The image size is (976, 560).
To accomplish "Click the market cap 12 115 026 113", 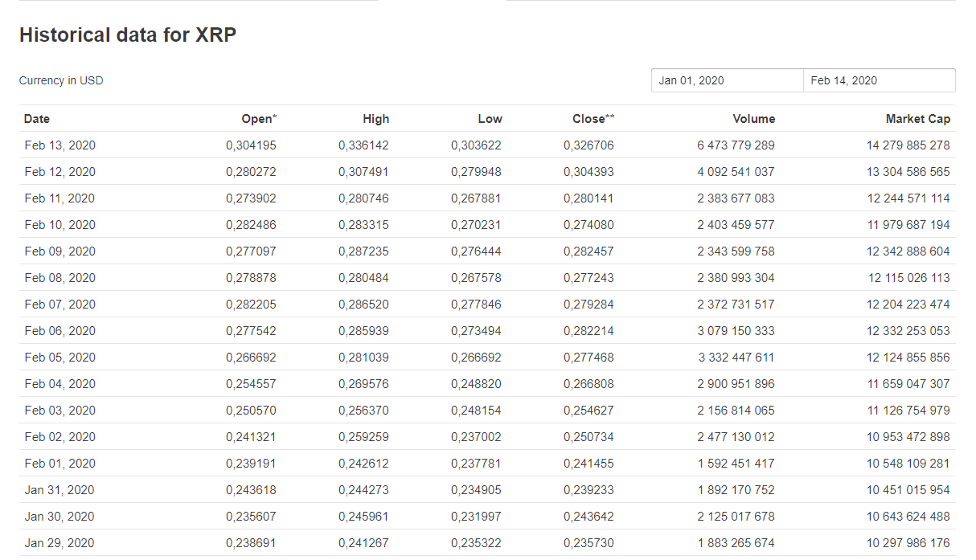I will pyautogui.click(x=909, y=278).
